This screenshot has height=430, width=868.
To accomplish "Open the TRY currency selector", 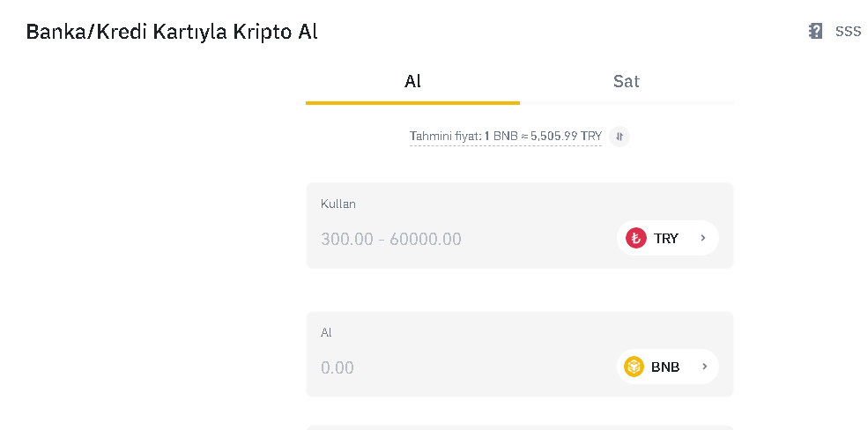I will point(666,238).
